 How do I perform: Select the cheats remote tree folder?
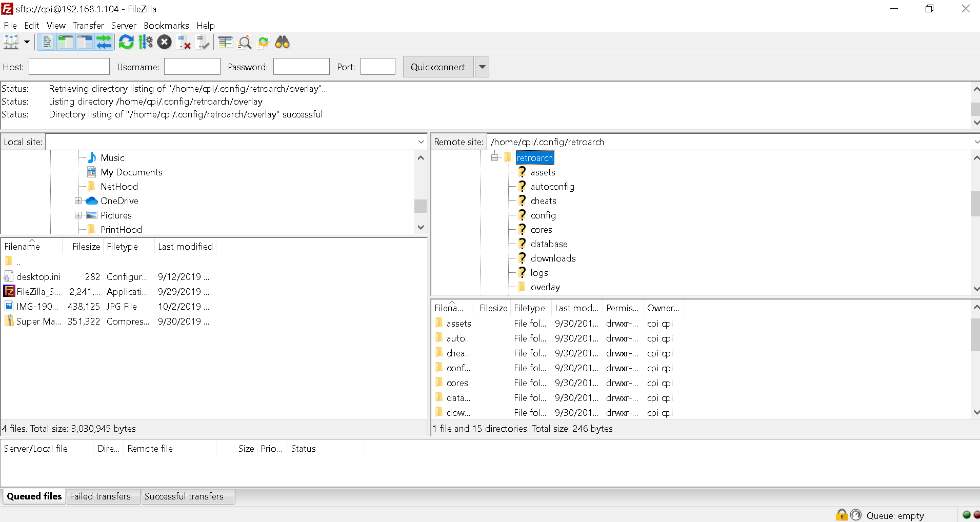click(x=543, y=201)
